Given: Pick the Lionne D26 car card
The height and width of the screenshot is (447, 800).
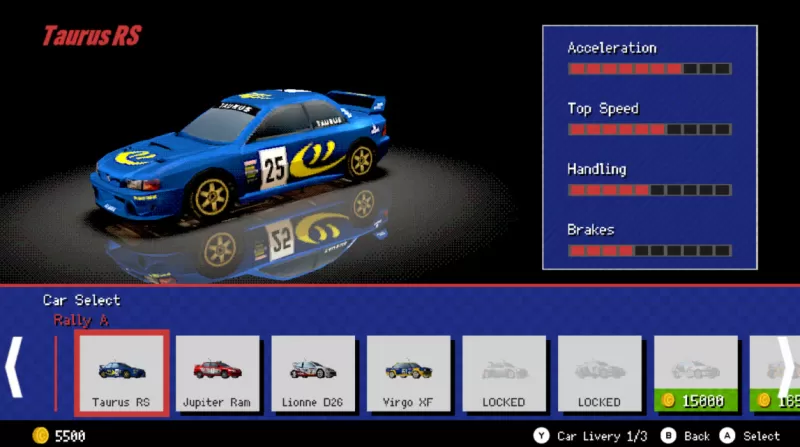Looking at the screenshot, I should [313, 373].
